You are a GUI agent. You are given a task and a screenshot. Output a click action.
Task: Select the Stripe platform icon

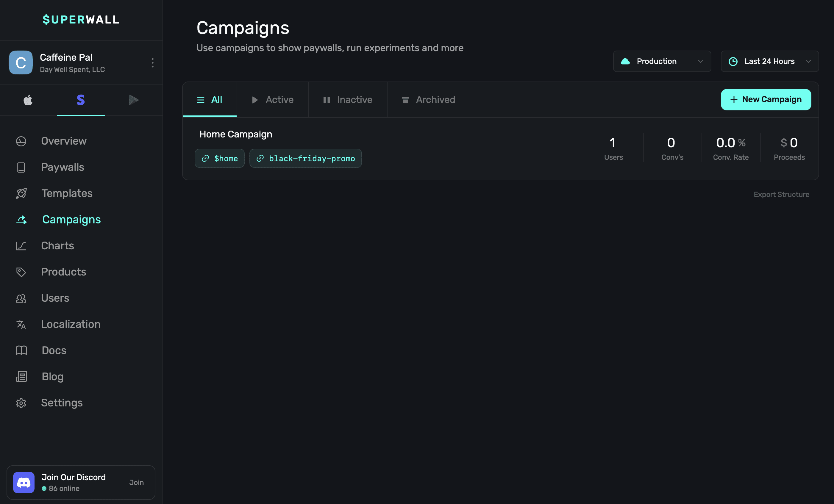[x=81, y=100]
